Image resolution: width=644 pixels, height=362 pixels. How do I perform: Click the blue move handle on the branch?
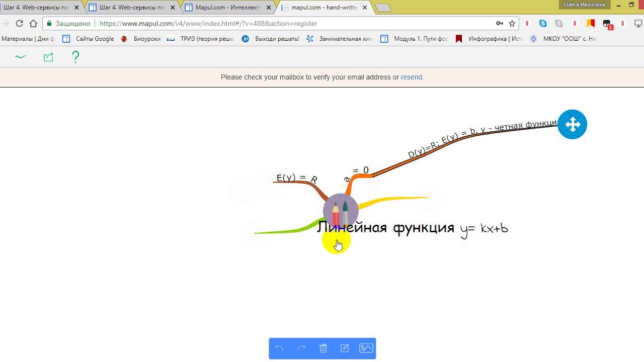[572, 124]
